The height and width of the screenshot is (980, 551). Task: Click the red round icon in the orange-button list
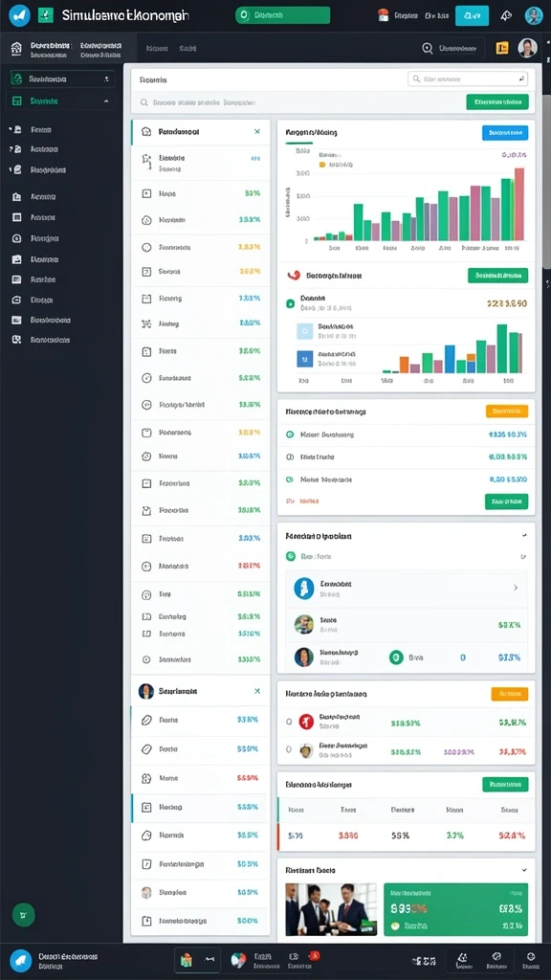click(x=306, y=722)
